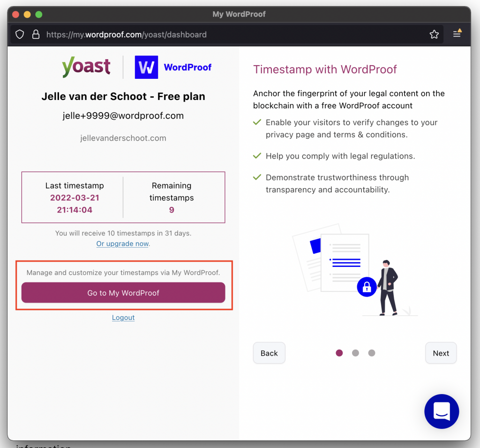The height and width of the screenshot is (448, 480).
Task: Click the remaining timestamps value 9
Action: tap(172, 210)
